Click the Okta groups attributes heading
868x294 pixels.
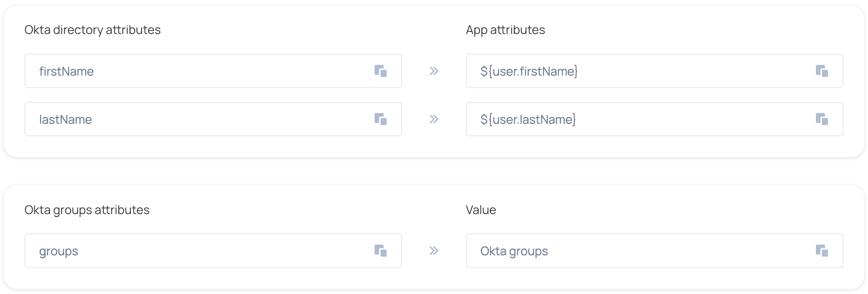[x=87, y=210]
